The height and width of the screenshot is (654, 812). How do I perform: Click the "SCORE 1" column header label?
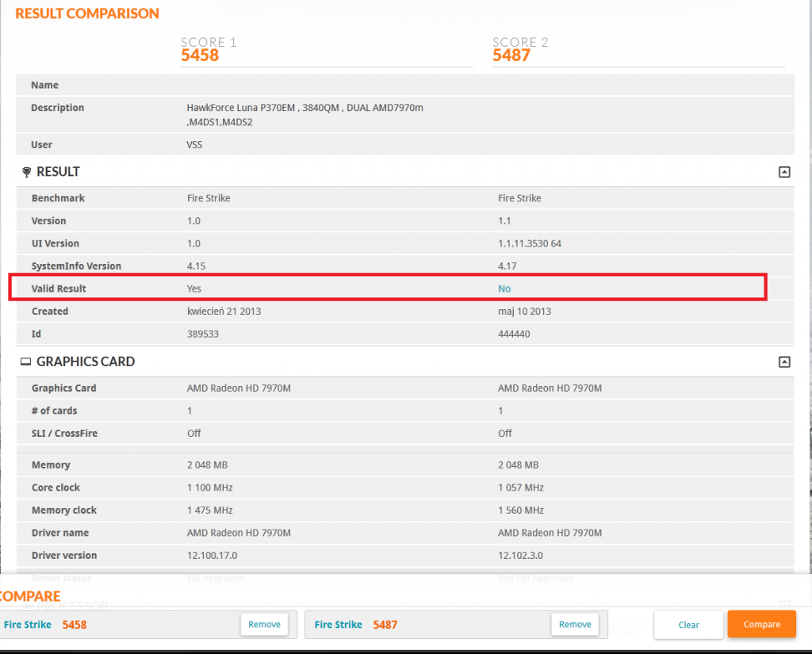(209, 42)
